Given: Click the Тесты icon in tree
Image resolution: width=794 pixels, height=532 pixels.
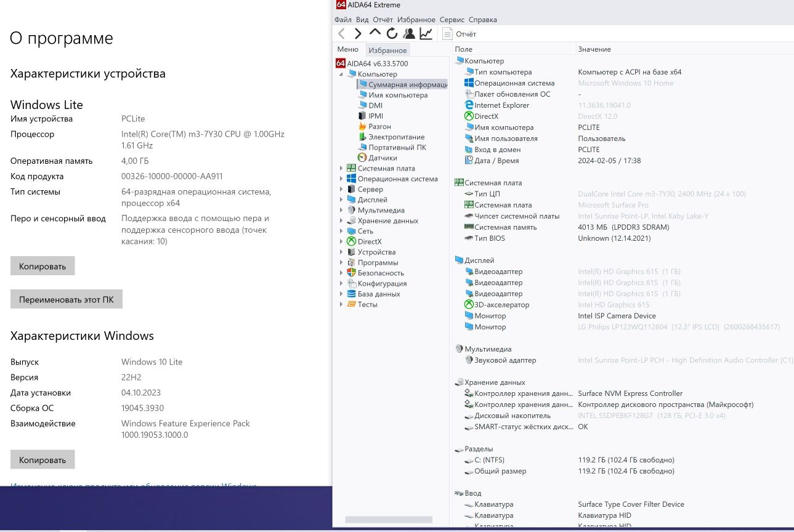Looking at the screenshot, I should coord(351,304).
